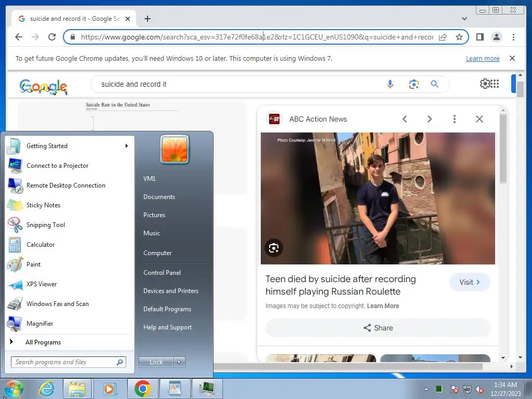
Task: Click the Windows Start orb
Action: 14,389
